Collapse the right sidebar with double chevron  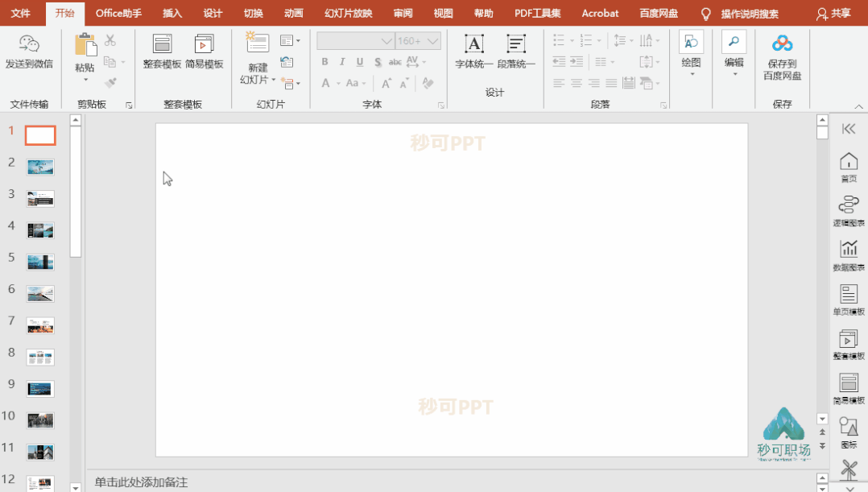849,129
